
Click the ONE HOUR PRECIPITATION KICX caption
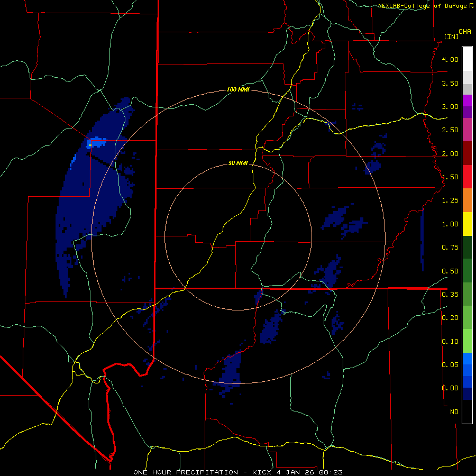click(x=237, y=472)
